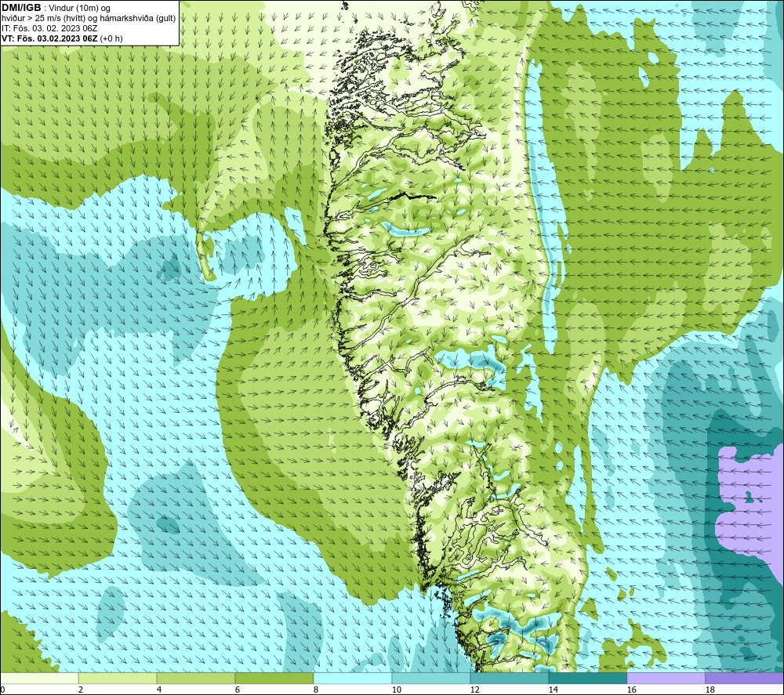Click the teal 12–14 color swatch

pyautogui.click(x=509, y=678)
